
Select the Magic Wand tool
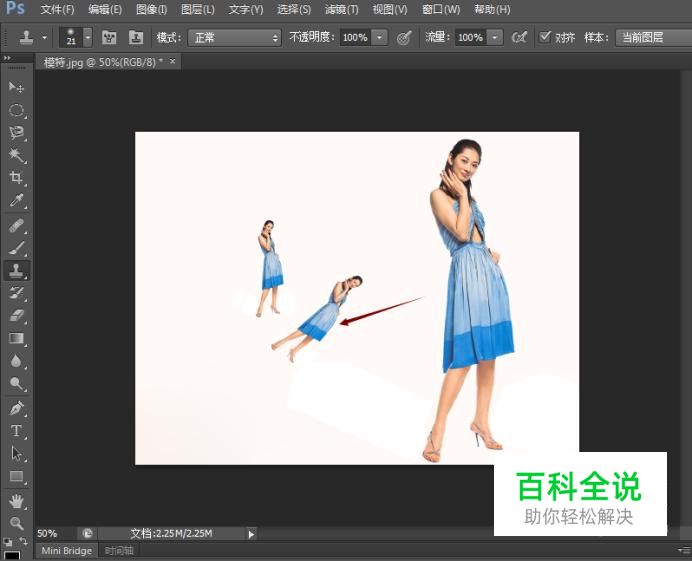pos(16,155)
